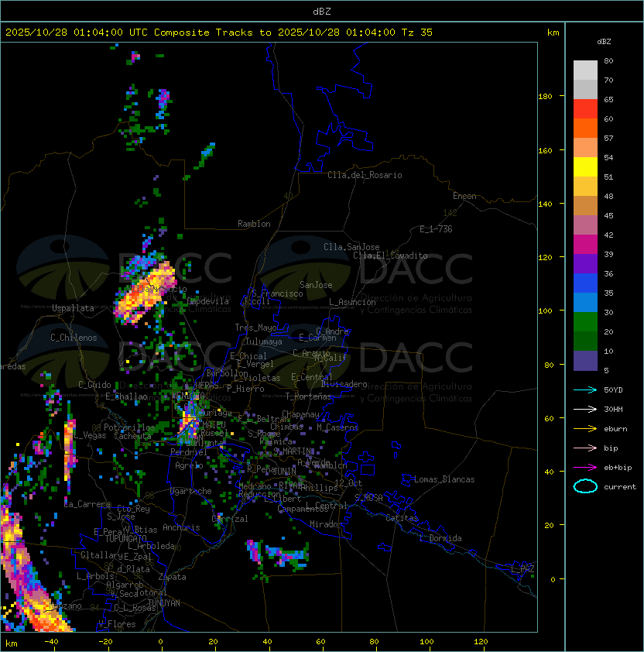Screen dimensions: 644x652
Task: Click the 'Potrerillos' place label
Action: point(129,427)
